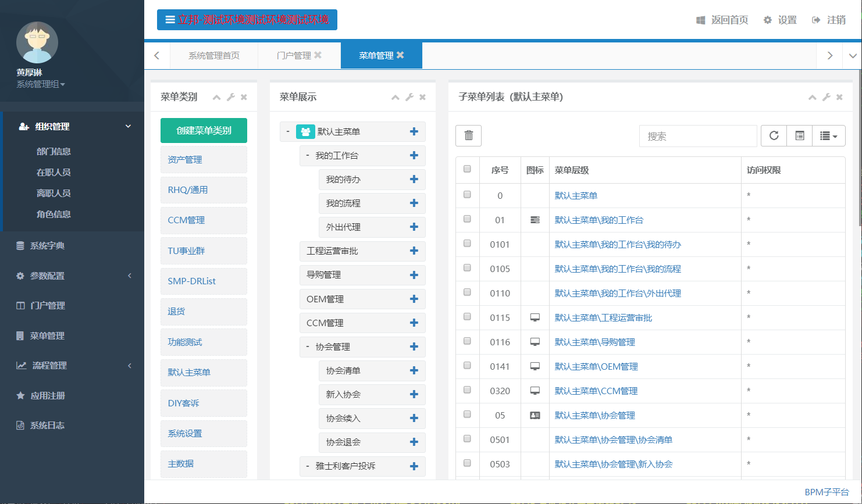
Task: Click the 设置 gear icon in the top bar
Action: point(768,20)
